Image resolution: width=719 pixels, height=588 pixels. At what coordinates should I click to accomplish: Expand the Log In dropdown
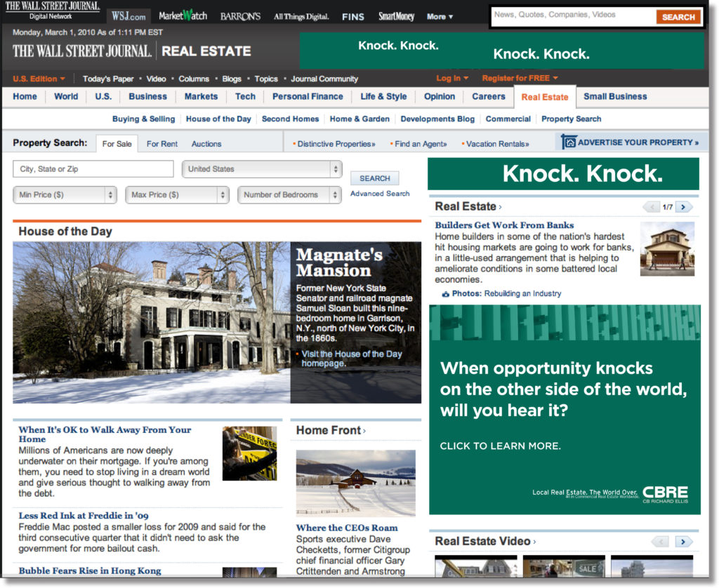(452, 79)
